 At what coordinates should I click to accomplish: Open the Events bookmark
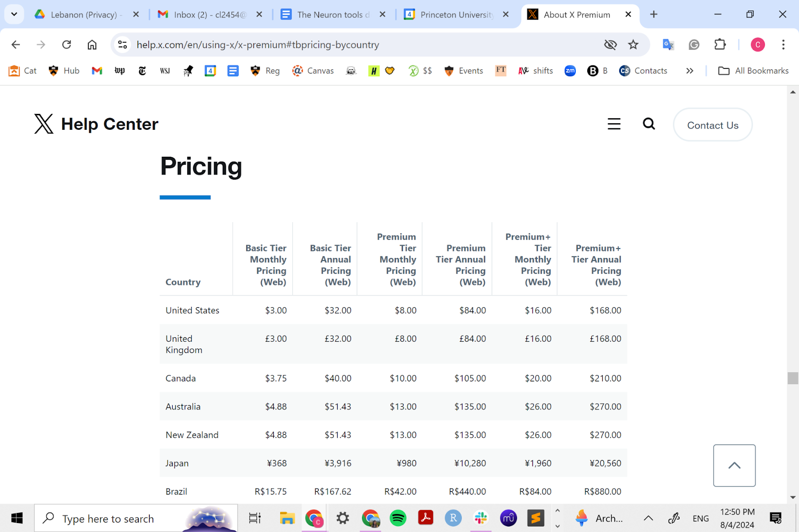point(463,71)
